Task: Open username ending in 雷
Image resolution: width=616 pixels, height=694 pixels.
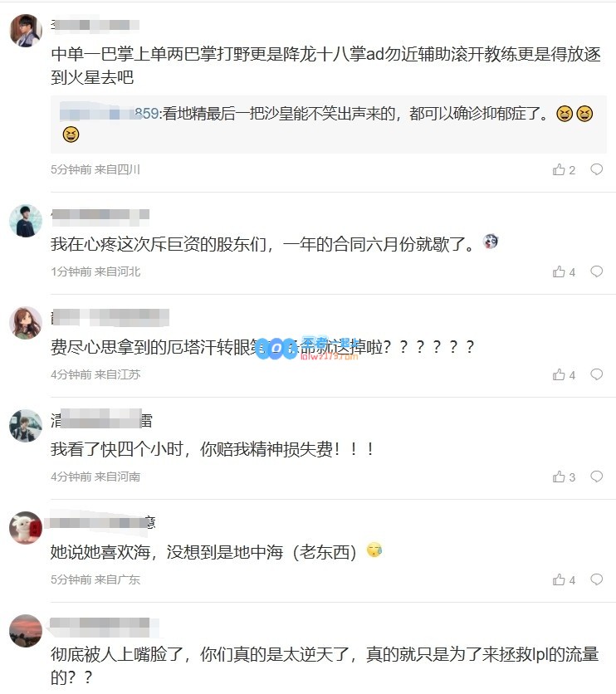Action: tap(101, 420)
